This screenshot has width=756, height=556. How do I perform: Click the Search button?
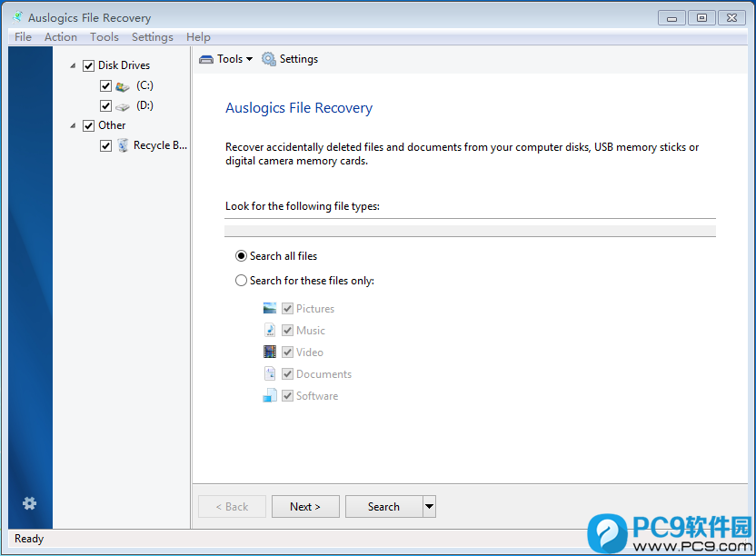coord(383,506)
